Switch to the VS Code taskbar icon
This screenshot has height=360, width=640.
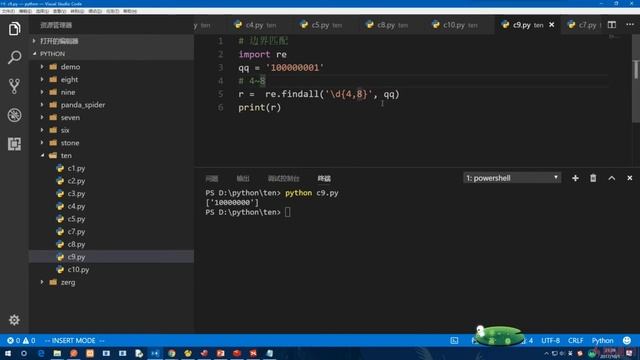(155, 353)
